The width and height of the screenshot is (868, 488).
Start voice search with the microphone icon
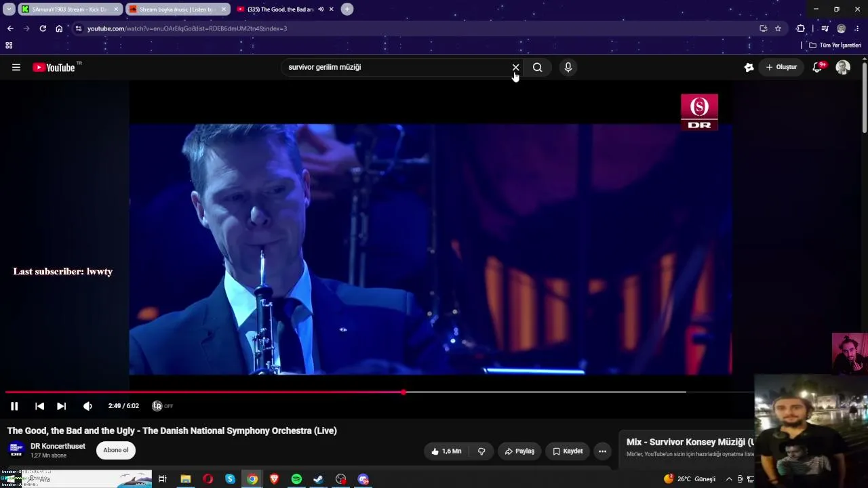coord(568,67)
